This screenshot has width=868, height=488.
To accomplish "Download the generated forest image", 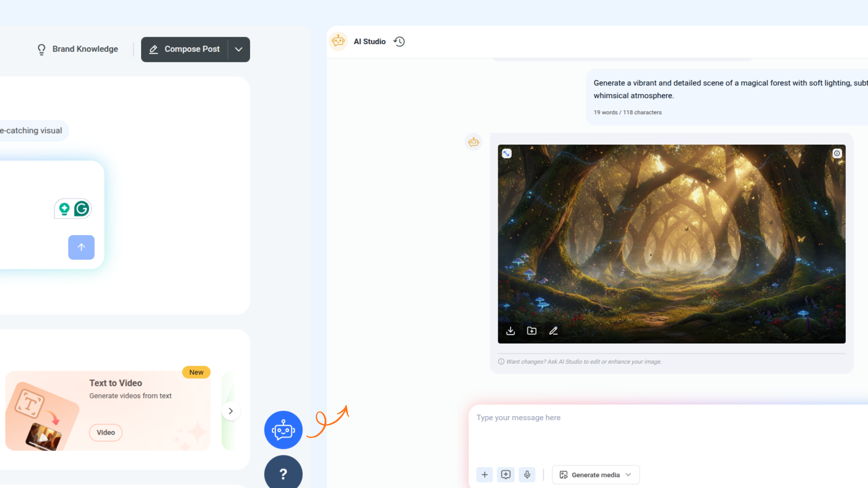I will coord(510,331).
